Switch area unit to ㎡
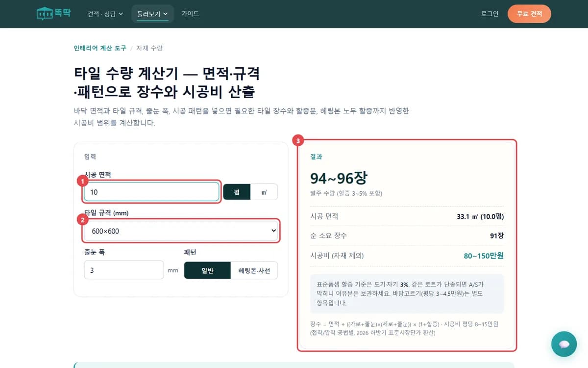 (264, 192)
